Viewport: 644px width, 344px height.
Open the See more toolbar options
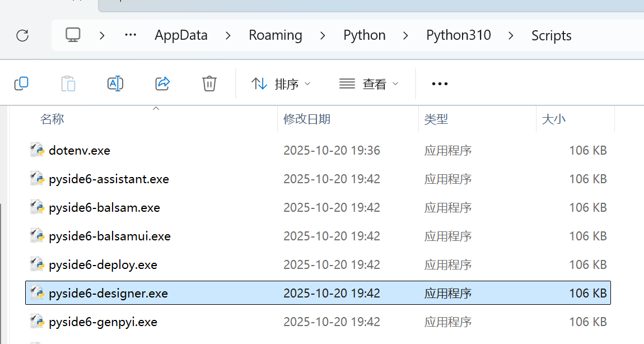pos(440,84)
